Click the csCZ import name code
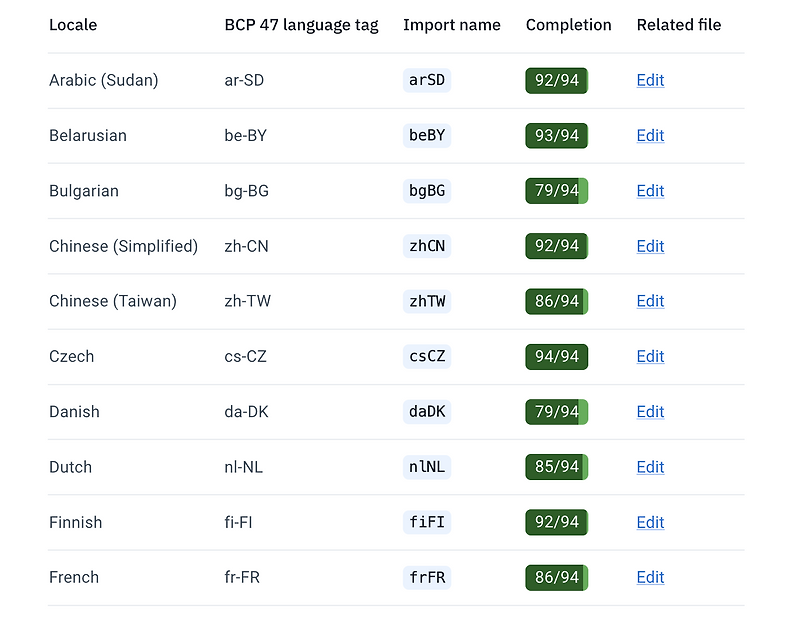 click(x=427, y=356)
